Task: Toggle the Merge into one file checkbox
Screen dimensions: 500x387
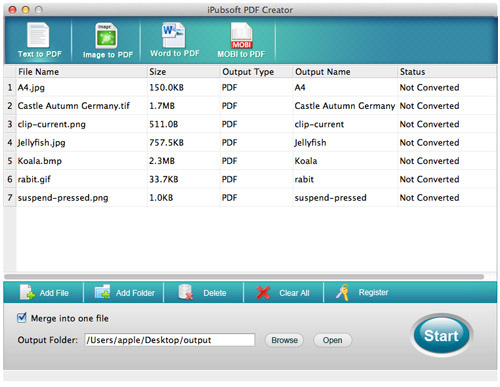Action: pos(22,317)
